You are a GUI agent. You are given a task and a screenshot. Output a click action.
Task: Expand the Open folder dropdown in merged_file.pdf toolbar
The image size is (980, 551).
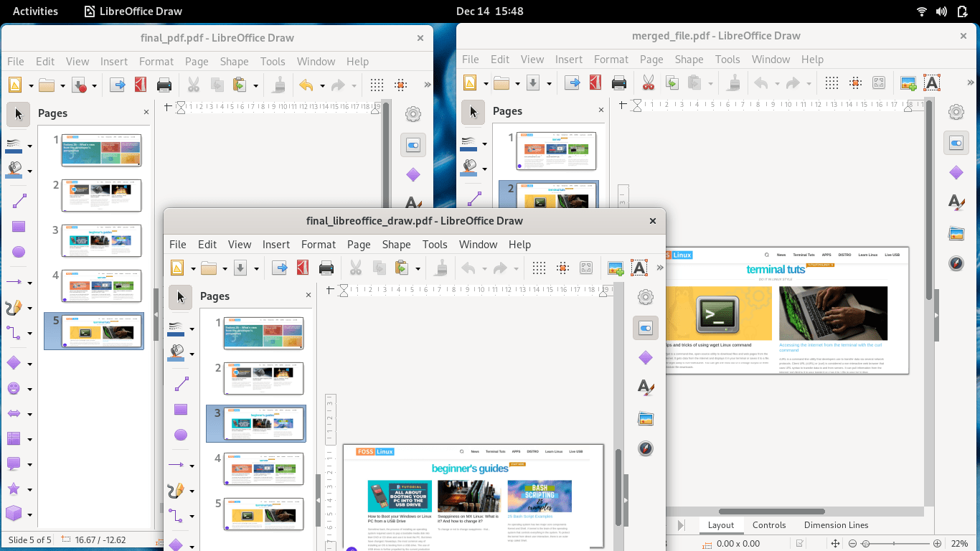pyautogui.click(x=517, y=84)
